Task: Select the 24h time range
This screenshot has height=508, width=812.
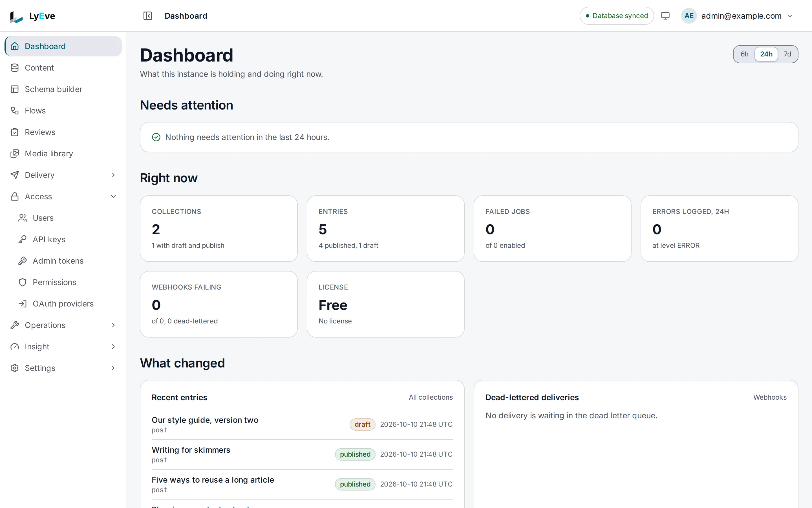Action: click(766, 54)
